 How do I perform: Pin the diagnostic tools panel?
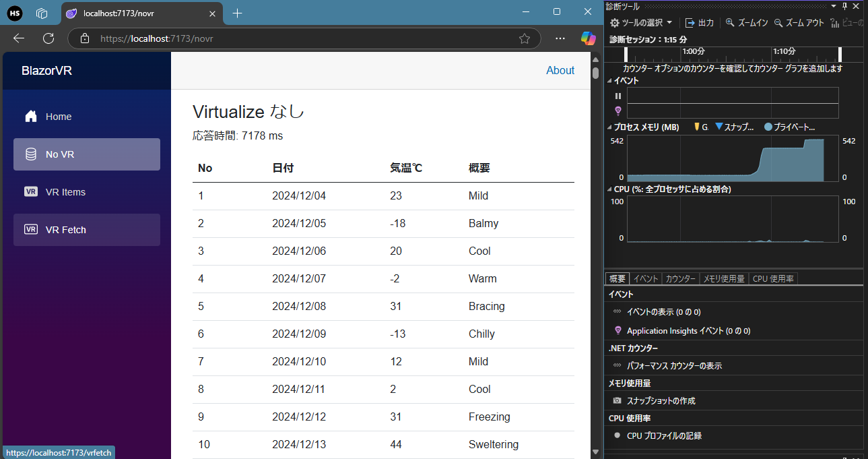[x=845, y=5]
